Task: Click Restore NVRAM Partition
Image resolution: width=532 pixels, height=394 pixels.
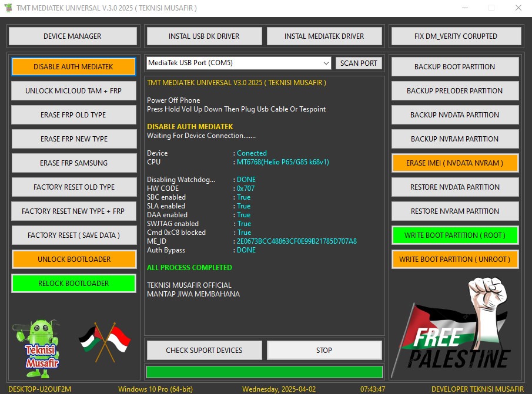Action: 454,211
